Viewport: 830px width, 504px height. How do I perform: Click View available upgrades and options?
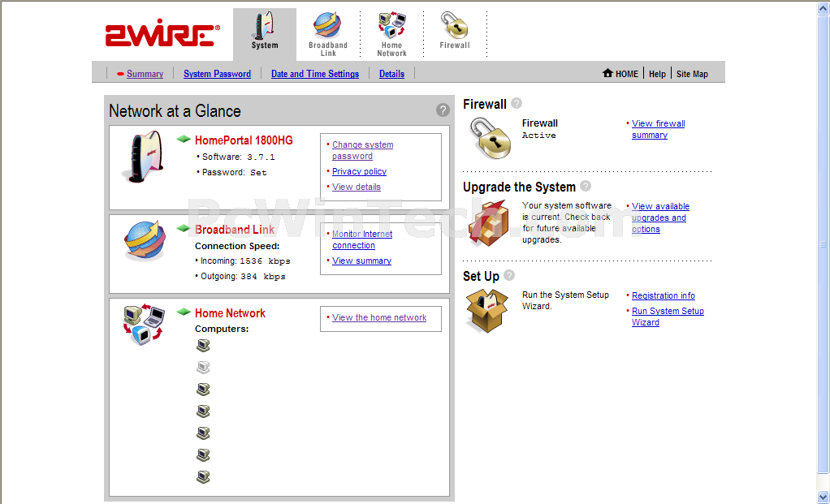660,218
